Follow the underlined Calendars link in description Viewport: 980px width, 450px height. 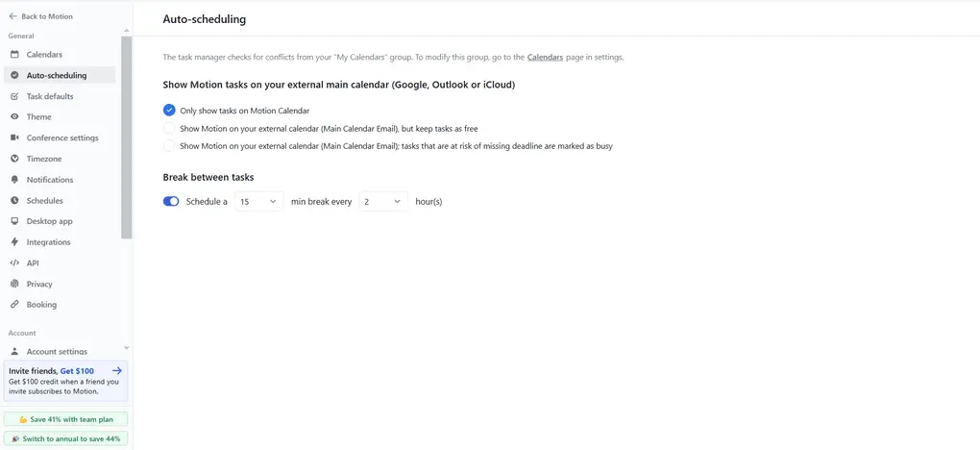pyautogui.click(x=545, y=57)
